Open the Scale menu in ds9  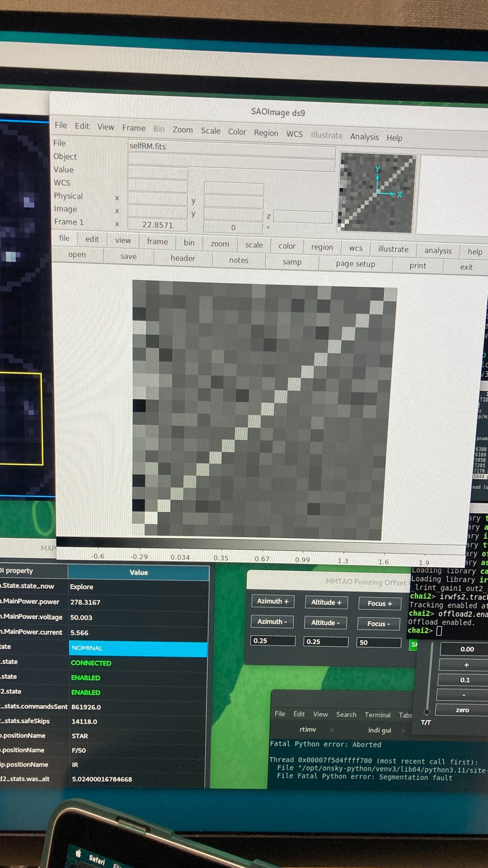[x=210, y=131]
